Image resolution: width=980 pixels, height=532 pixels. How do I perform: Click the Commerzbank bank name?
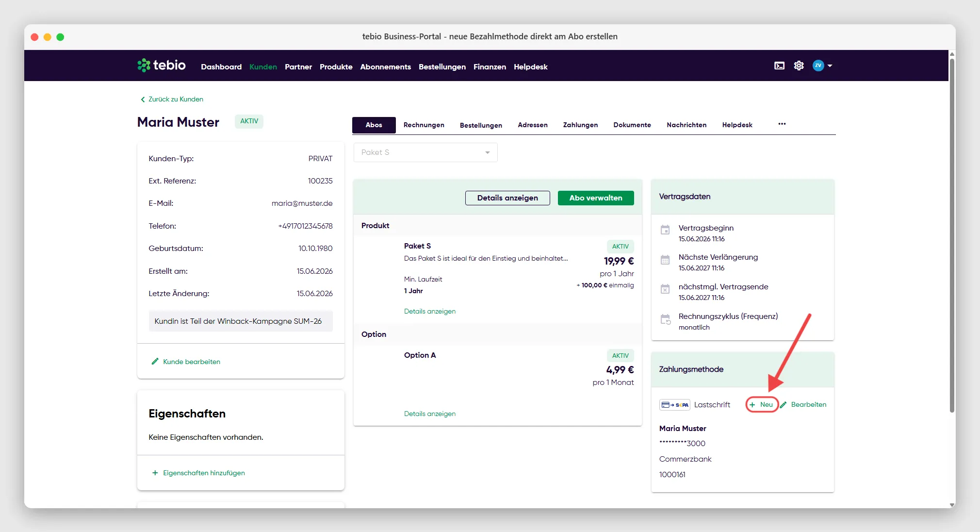(685, 459)
